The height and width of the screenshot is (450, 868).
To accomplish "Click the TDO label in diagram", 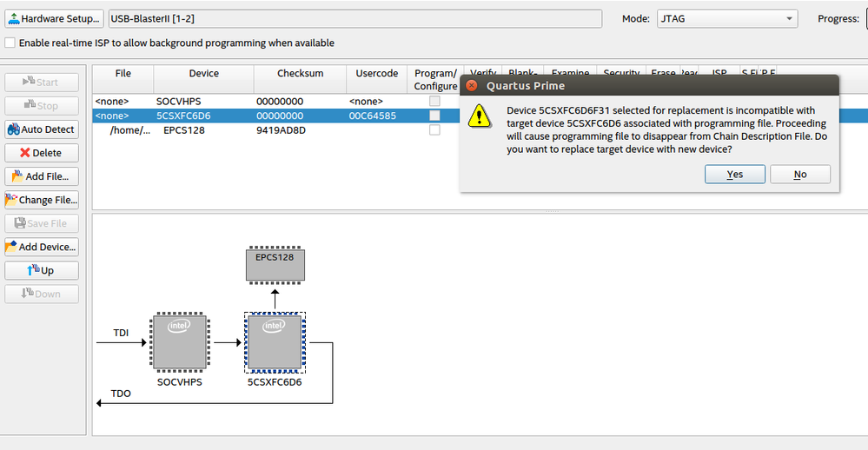I will [x=121, y=394].
